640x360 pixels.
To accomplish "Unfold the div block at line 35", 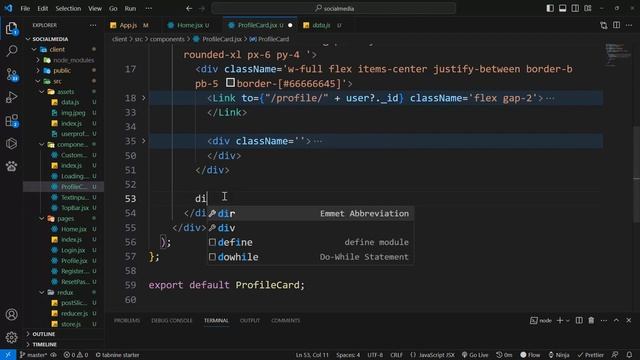I will [144, 141].
